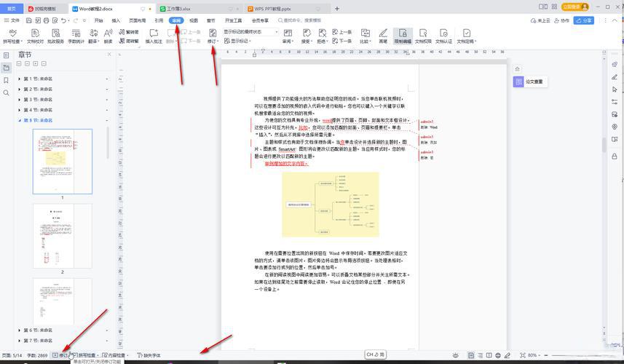Collapse 第 5 节 section tree item

(x=19, y=120)
